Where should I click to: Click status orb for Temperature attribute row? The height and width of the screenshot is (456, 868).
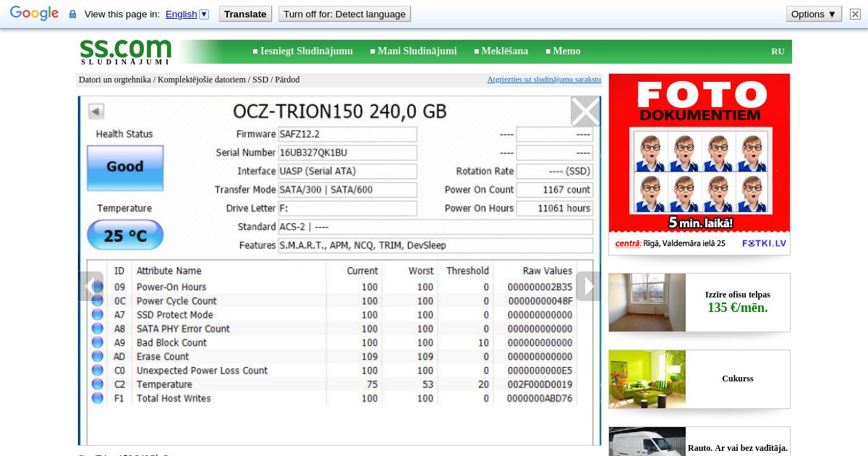click(x=98, y=384)
